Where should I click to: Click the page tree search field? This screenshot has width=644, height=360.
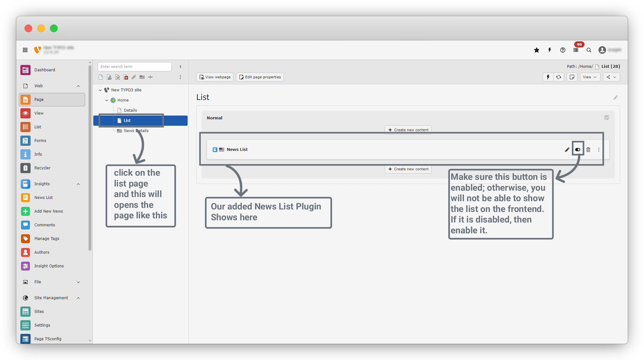tap(134, 67)
